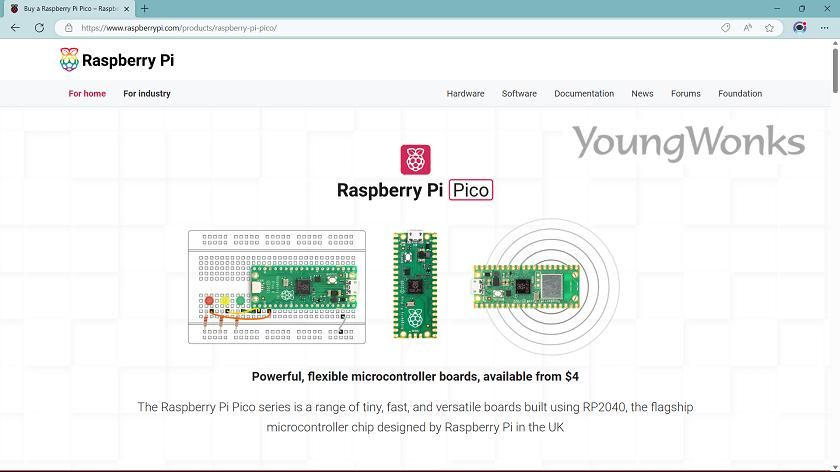Go back with the browser back arrow
The width and height of the screenshot is (840, 472).
point(16,28)
